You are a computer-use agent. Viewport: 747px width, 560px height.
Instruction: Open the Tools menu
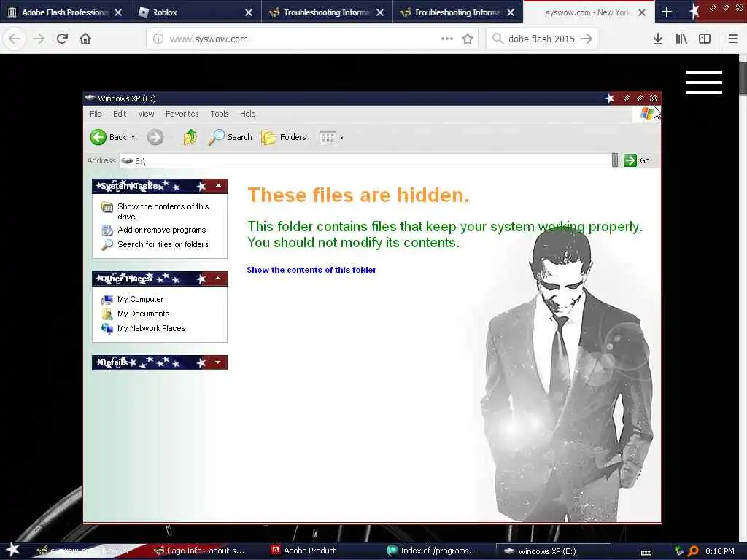click(x=220, y=114)
